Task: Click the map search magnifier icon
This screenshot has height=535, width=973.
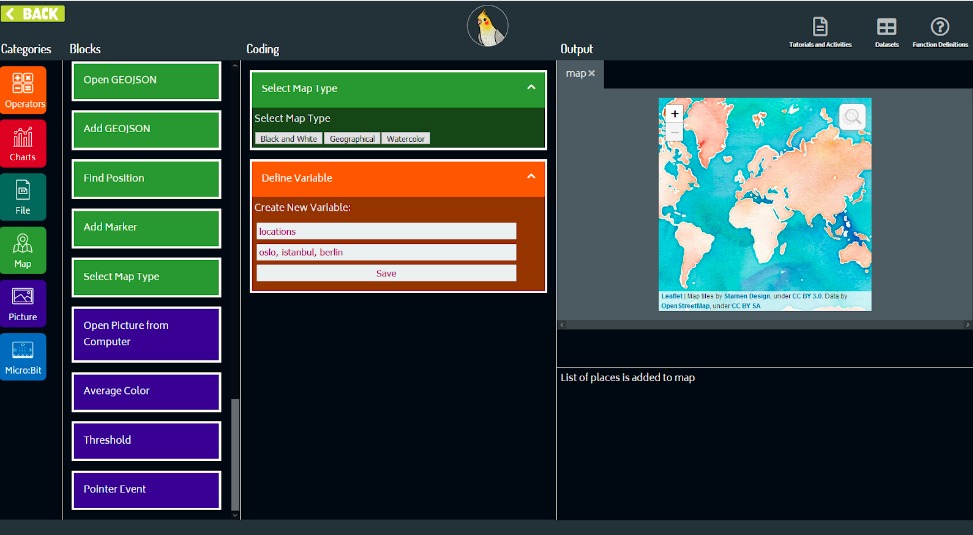Action: coord(852,117)
